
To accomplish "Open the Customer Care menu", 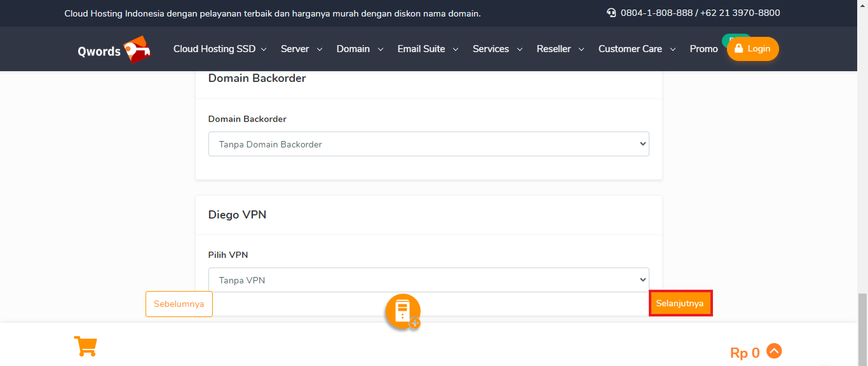I will (x=637, y=49).
